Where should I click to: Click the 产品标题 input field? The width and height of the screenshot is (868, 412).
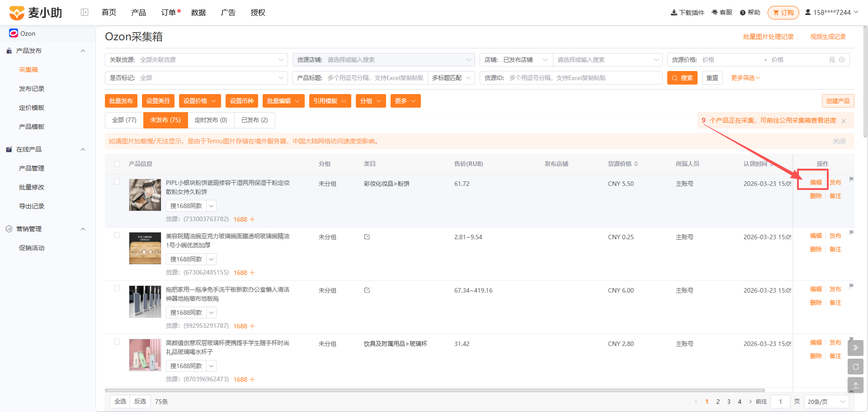tap(360, 78)
